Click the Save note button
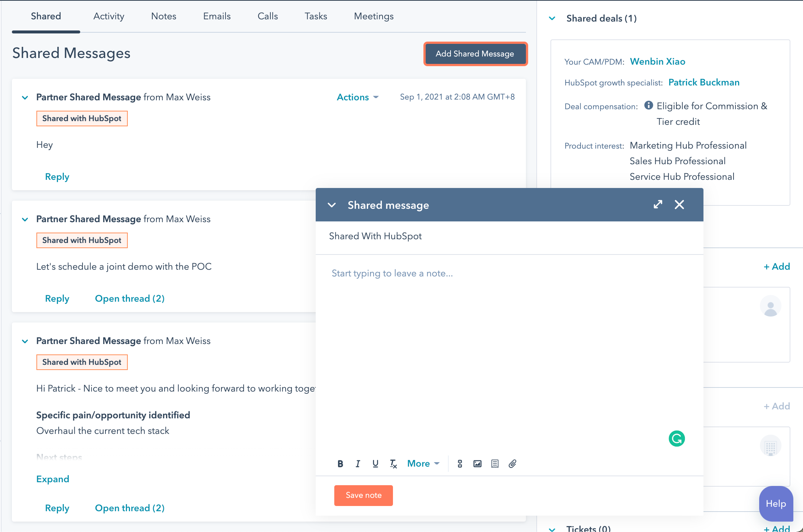Screen dimensions: 803x532 point(364,495)
